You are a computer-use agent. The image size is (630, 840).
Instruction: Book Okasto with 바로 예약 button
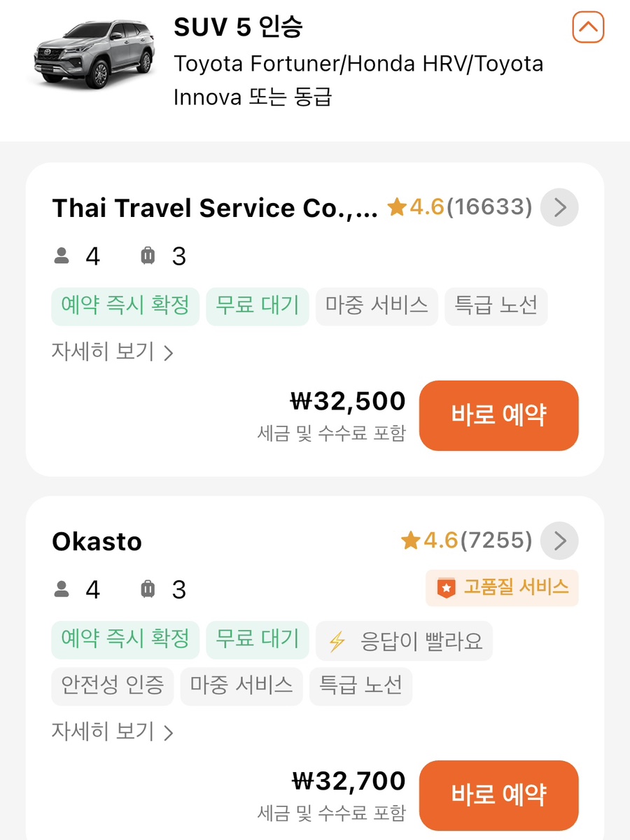(498, 794)
